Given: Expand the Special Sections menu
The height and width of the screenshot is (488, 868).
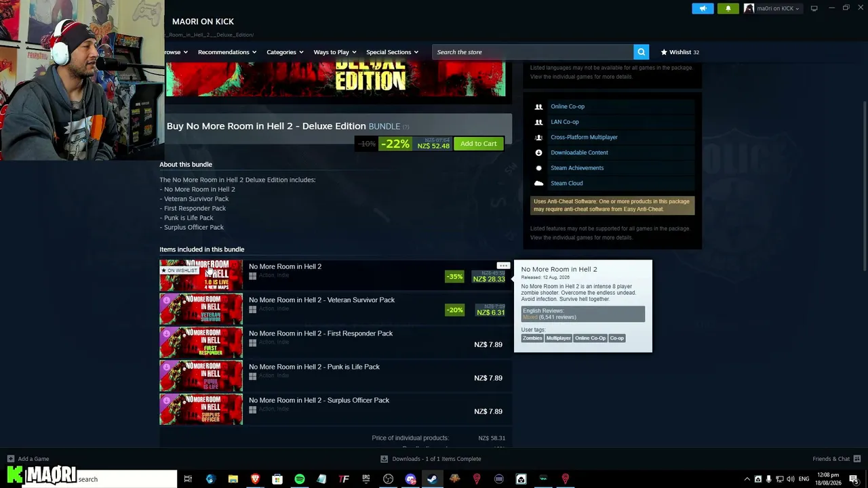Looking at the screenshot, I should (393, 52).
